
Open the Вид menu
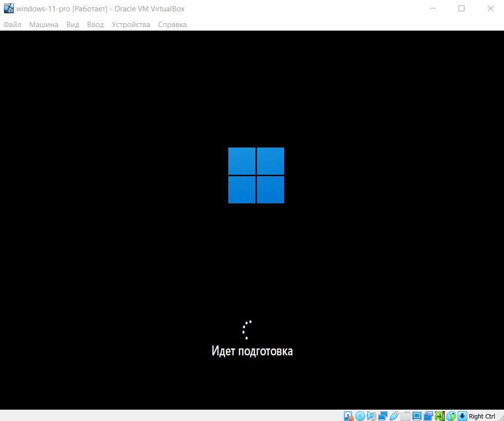73,25
